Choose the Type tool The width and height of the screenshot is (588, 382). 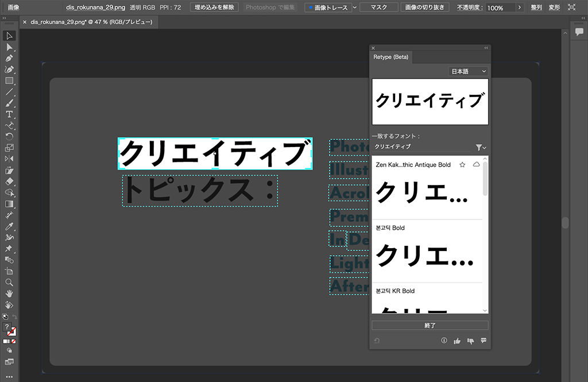9,114
